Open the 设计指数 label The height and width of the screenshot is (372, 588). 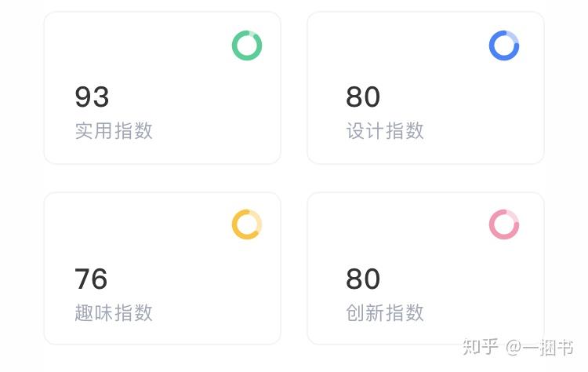pyautogui.click(x=385, y=130)
